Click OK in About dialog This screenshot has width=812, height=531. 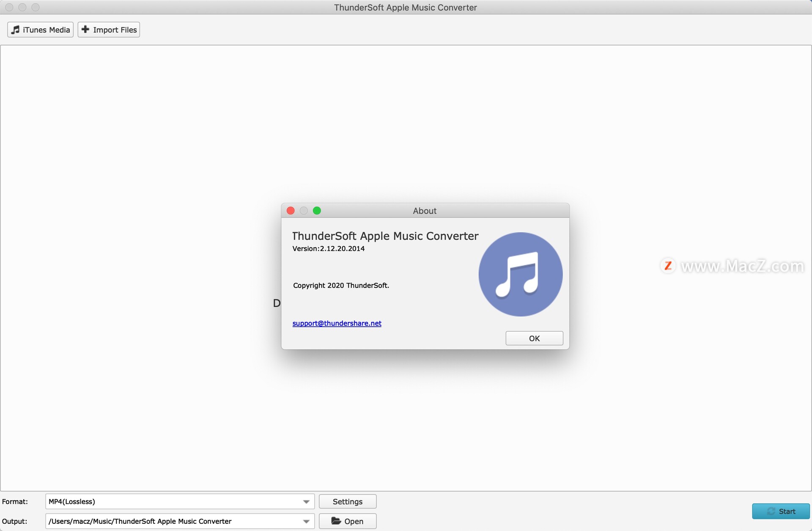534,338
